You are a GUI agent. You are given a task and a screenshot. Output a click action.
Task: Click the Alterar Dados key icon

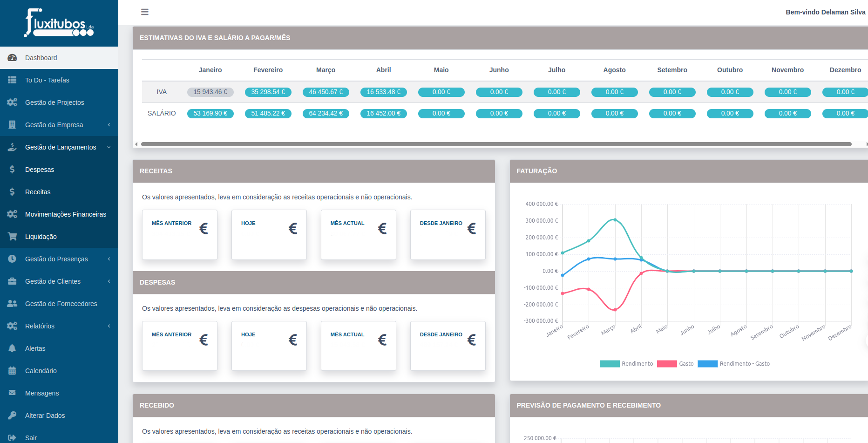12,416
